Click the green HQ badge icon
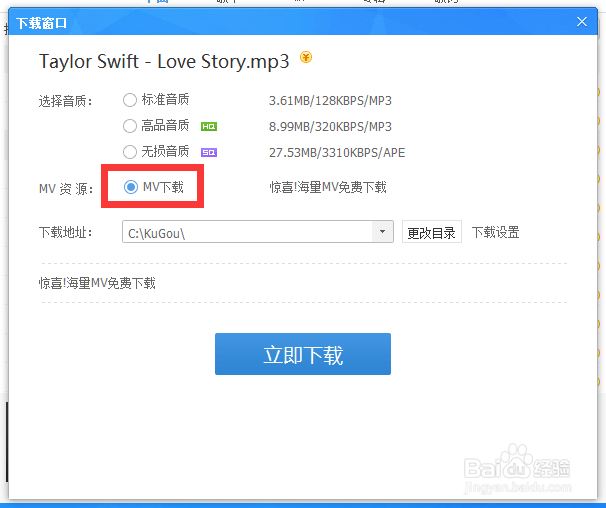Viewport: 606px width, 508px height. (x=209, y=126)
